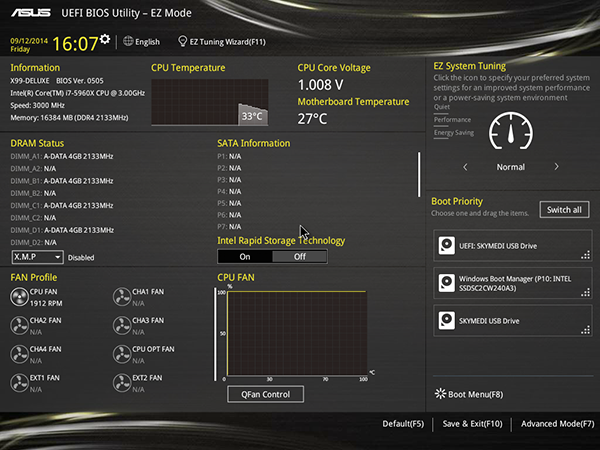The width and height of the screenshot is (600, 450).
Task: Click the globe language icon
Action: coord(128,41)
